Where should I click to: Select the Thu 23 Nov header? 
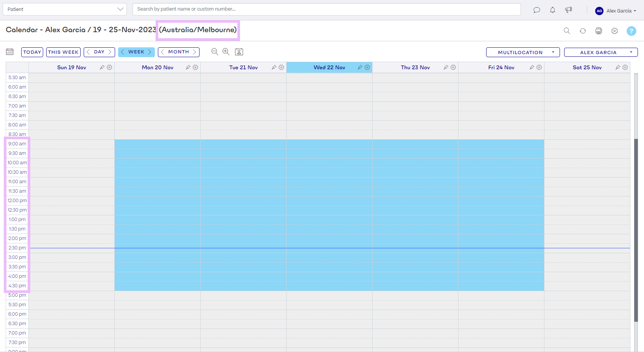[x=415, y=67]
